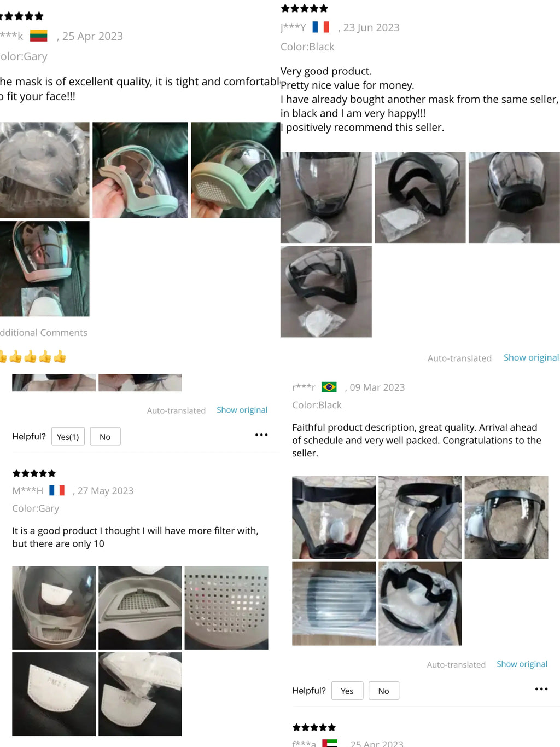
Task: Click the France flag next to M***H
Action: [57, 490]
